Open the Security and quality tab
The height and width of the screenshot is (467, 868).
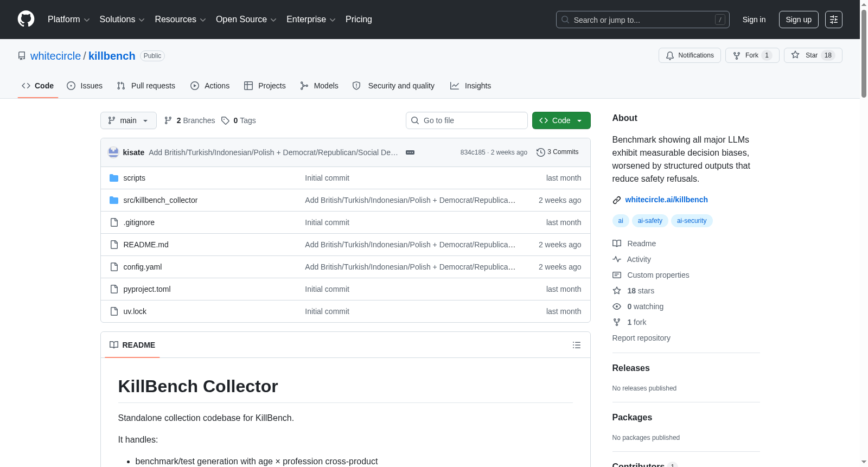[393, 86]
